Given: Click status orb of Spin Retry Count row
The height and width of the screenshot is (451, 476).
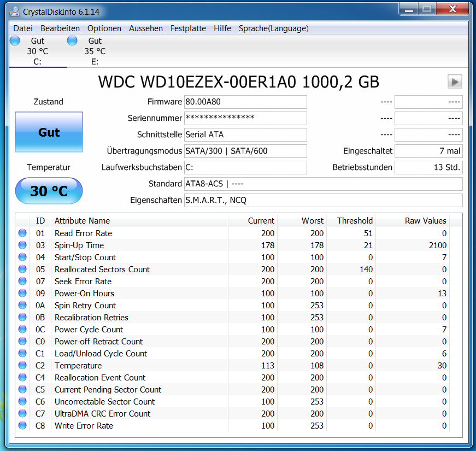Looking at the screenshot, I should (22, 305).
